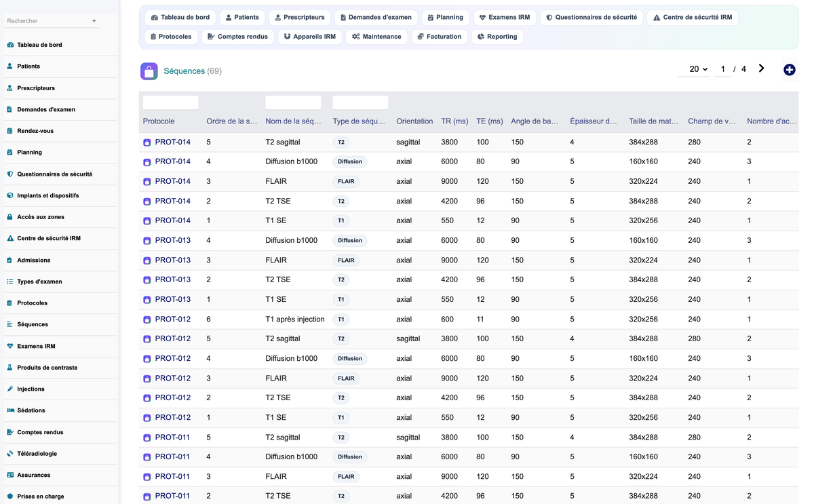The height and width of the screenshot is (504, 814).
Task: Switch to Examens IRM top tab
Action: click(x=505, y=18)
